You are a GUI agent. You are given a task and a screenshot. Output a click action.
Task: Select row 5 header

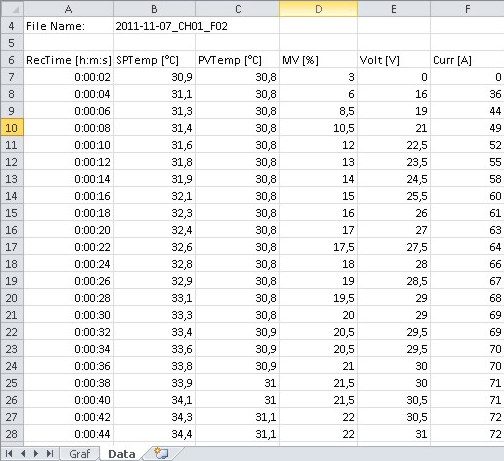pos(12,43)
